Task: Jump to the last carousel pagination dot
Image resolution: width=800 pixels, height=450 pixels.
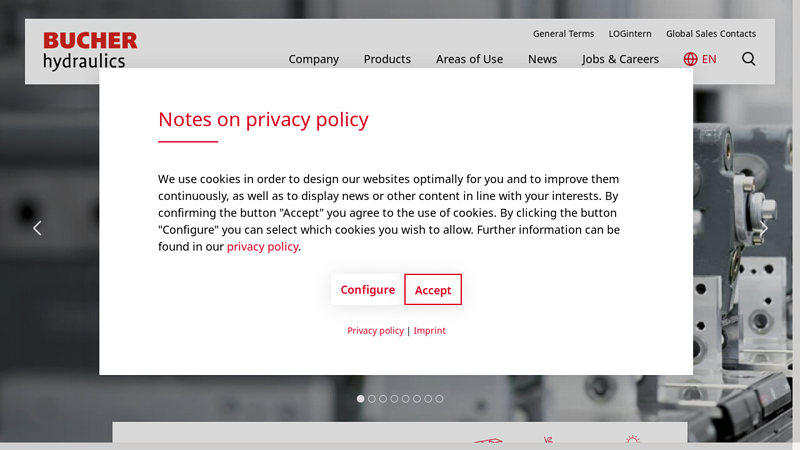Action: tap(439, 399)
